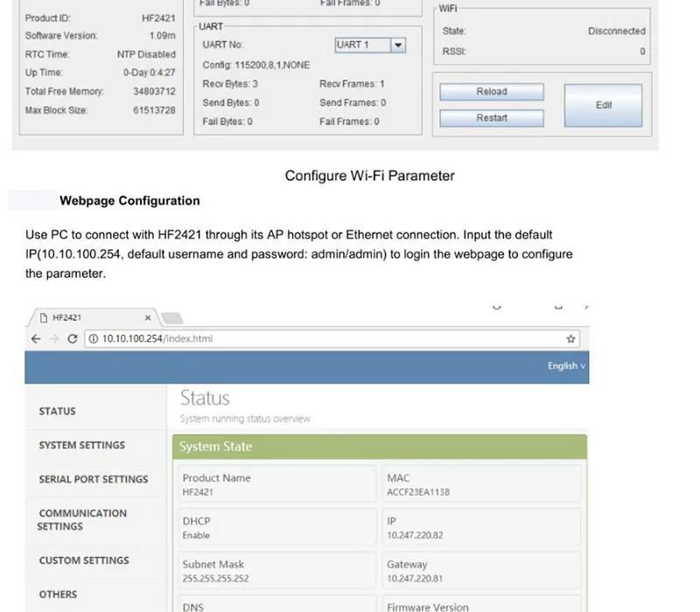Click the Config: 115200,8,1,NONE text
The height and width of the screenshot is (612, 700).
point(256,65)
